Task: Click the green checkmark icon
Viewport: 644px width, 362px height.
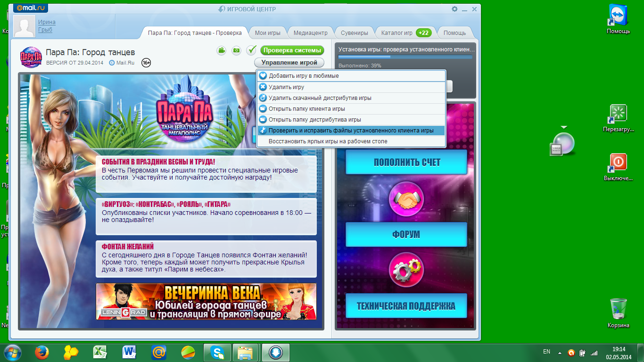Action: (251, 50)
